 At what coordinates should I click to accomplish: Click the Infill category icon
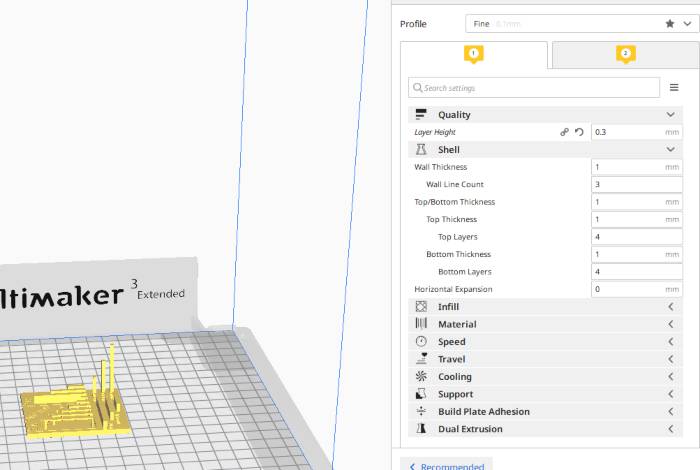coord(421,306)
